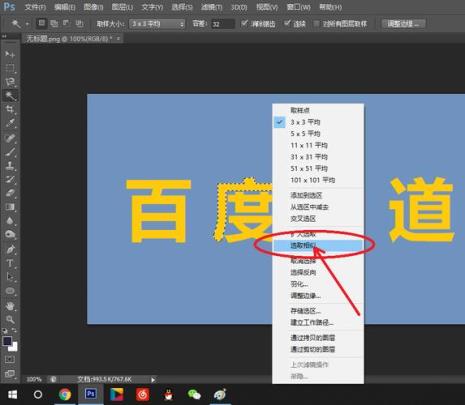Viewport: 465px width, 405px height.
Task: Click Intersect with Selection mode icon
Action: point(79,23)
